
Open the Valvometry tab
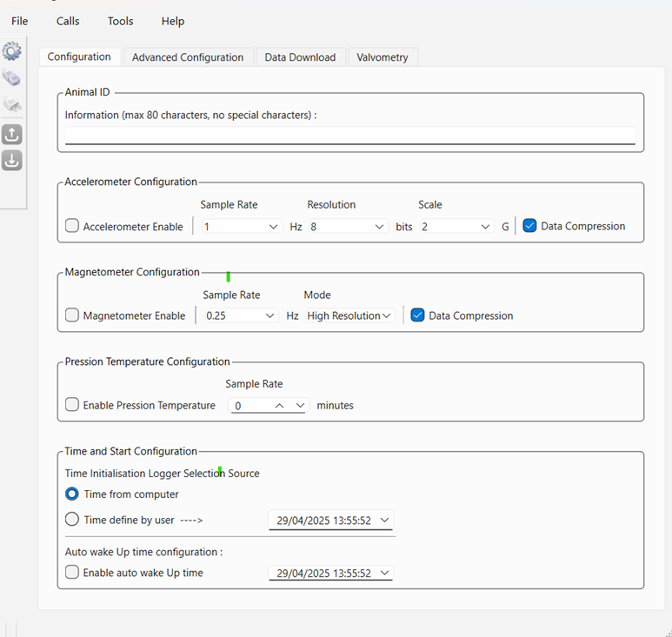(x=382, y=57)
